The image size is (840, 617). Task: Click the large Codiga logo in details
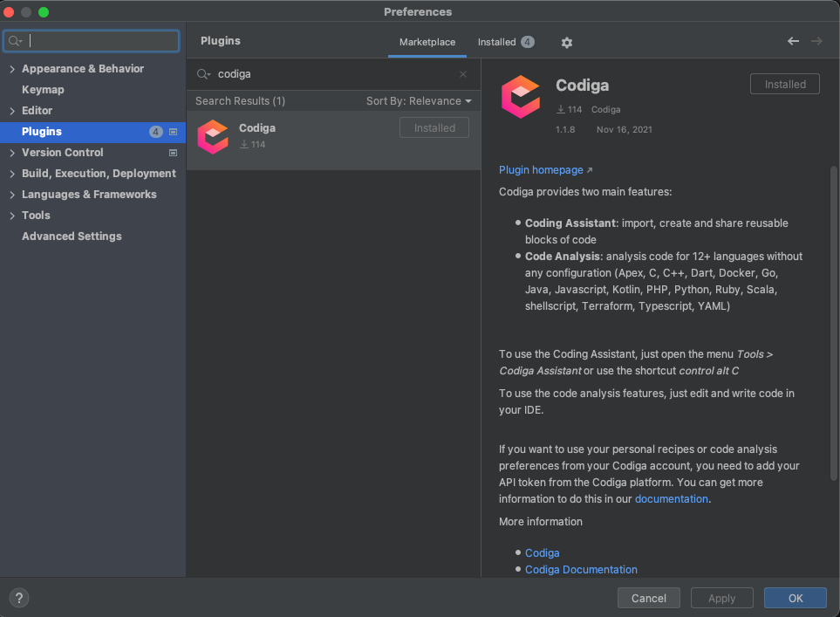coord(521,97)
